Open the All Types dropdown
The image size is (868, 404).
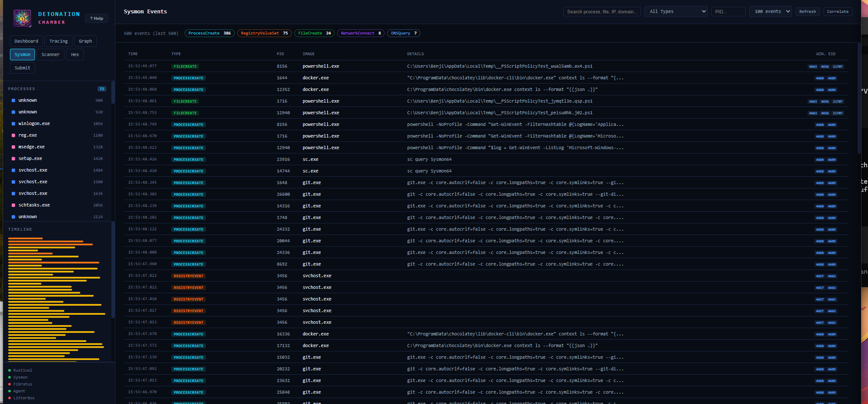click(676, 12)
